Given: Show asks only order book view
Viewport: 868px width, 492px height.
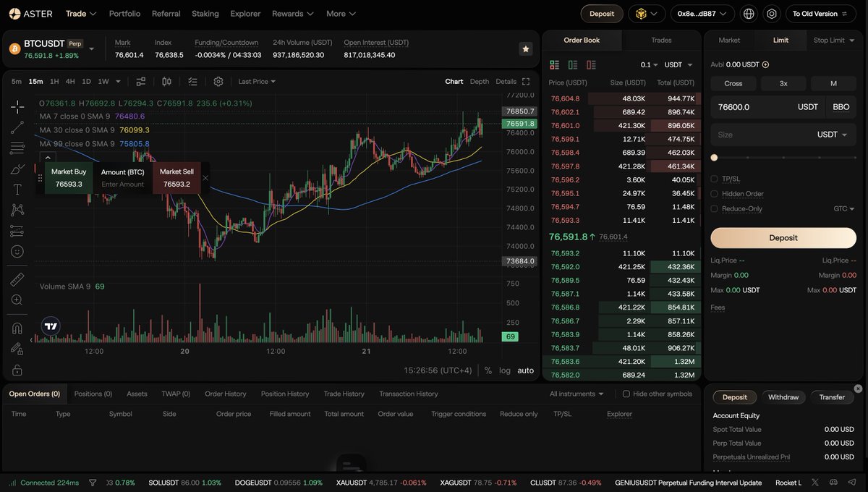Looking at the screenshot, I should click(x=591, y=65).
